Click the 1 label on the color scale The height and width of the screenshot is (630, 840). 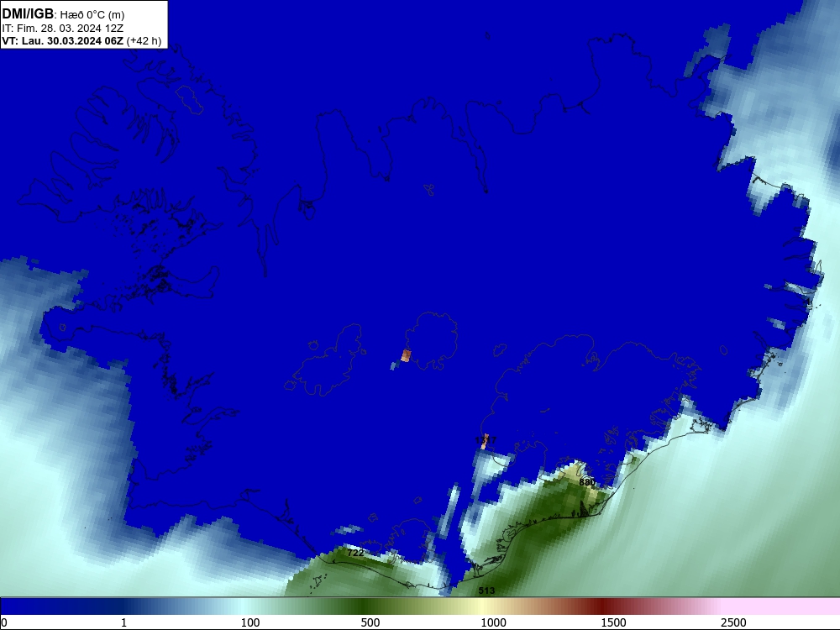click(123, 622)
